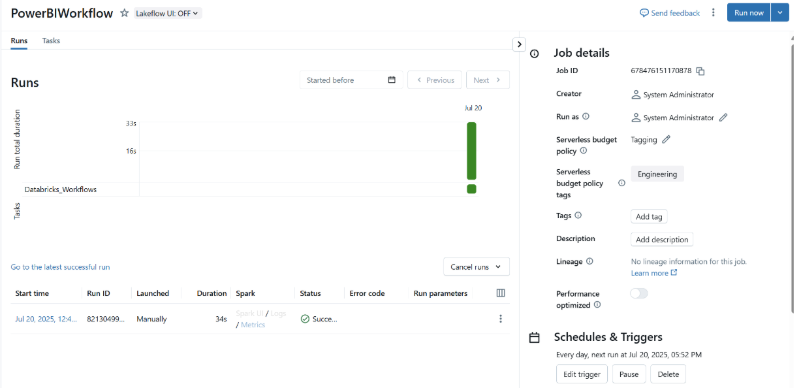The image size is (795, 388).
Task: Click the Run ID value 82130499
Action: pos(105,319)
